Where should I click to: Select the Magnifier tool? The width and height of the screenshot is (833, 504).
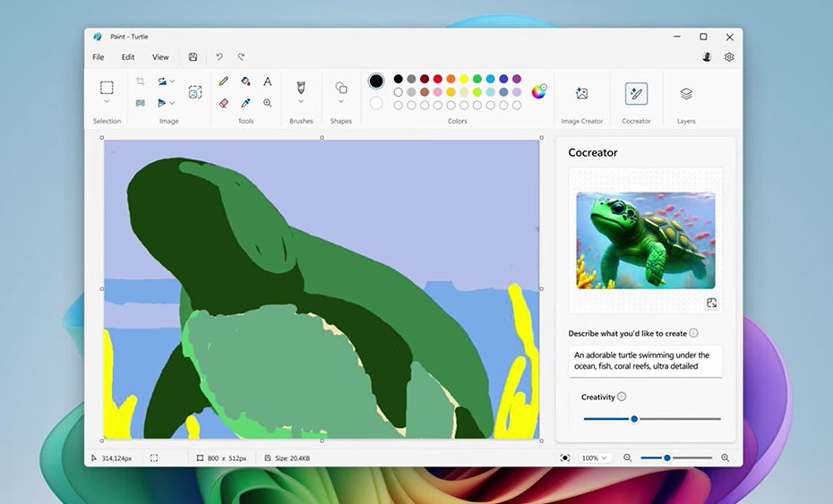[267, 103]
